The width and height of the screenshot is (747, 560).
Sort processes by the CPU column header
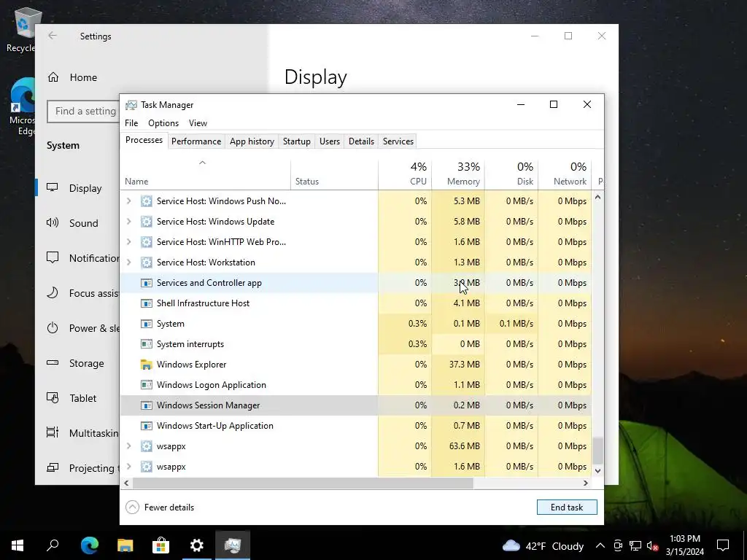tap(405, 174)
